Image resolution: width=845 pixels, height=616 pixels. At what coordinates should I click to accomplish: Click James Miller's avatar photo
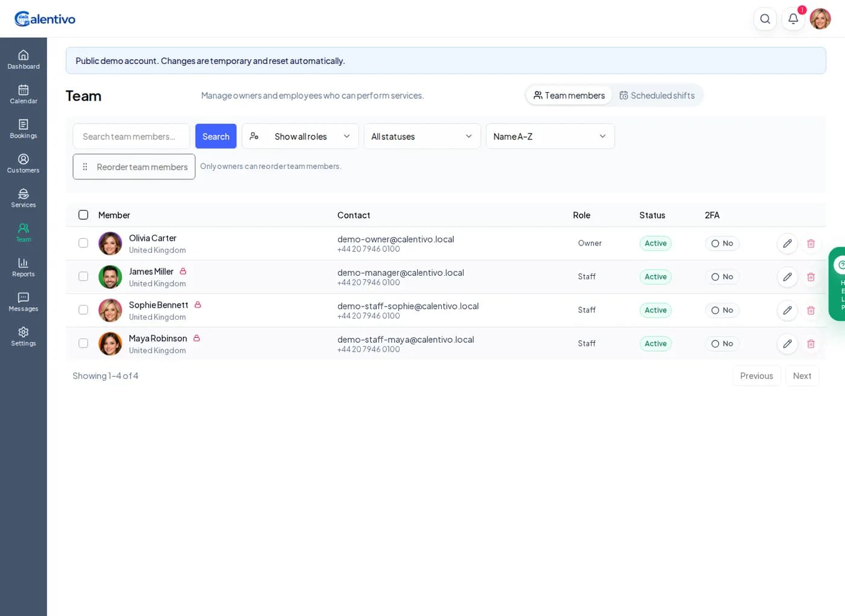point(110,277)
